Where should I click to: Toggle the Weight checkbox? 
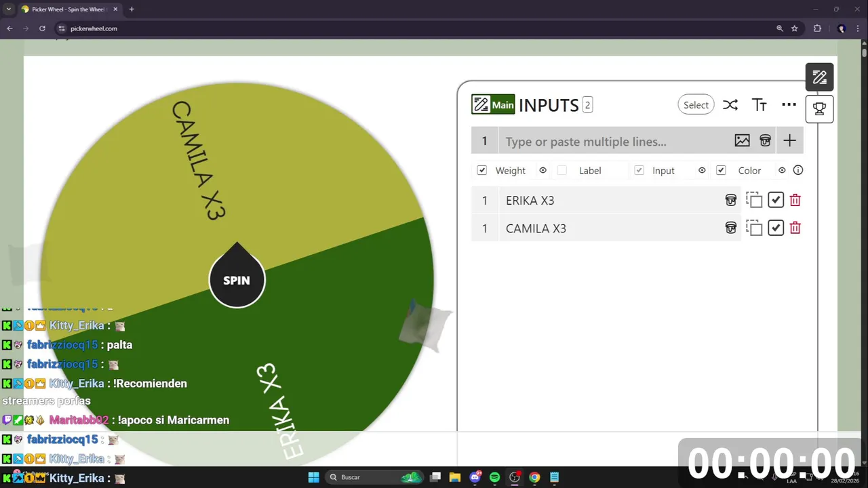[x=481, y=170]
